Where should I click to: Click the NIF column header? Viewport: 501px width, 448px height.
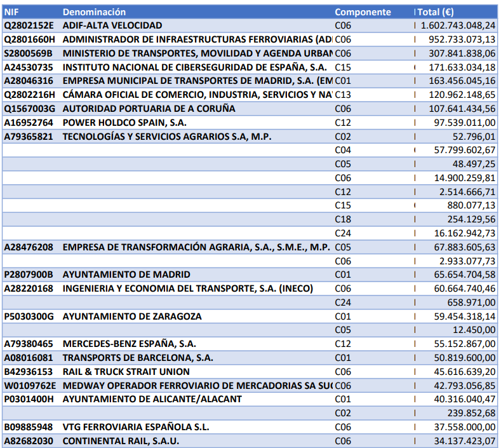point(11,12)
